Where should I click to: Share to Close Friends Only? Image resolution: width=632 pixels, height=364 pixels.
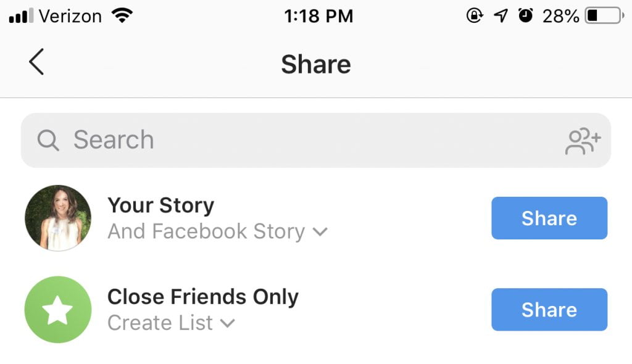[x=549, y=310]
